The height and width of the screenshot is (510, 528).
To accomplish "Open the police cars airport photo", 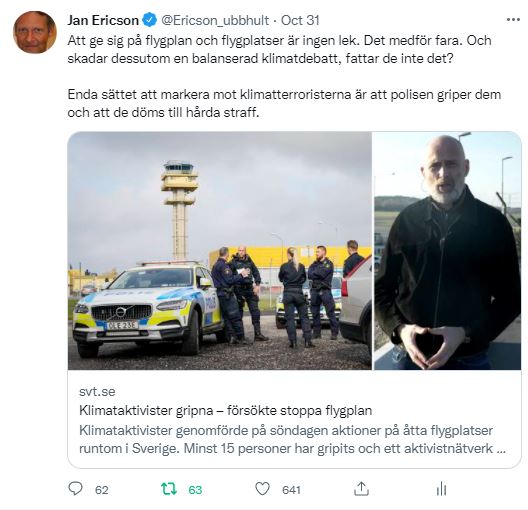I will (x=220, y=251).
